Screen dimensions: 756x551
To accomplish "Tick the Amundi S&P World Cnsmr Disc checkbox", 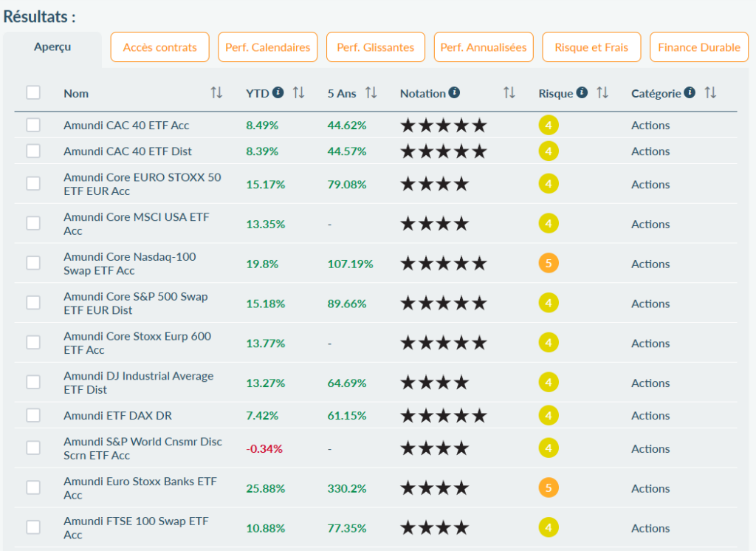I will pos(33,448).
